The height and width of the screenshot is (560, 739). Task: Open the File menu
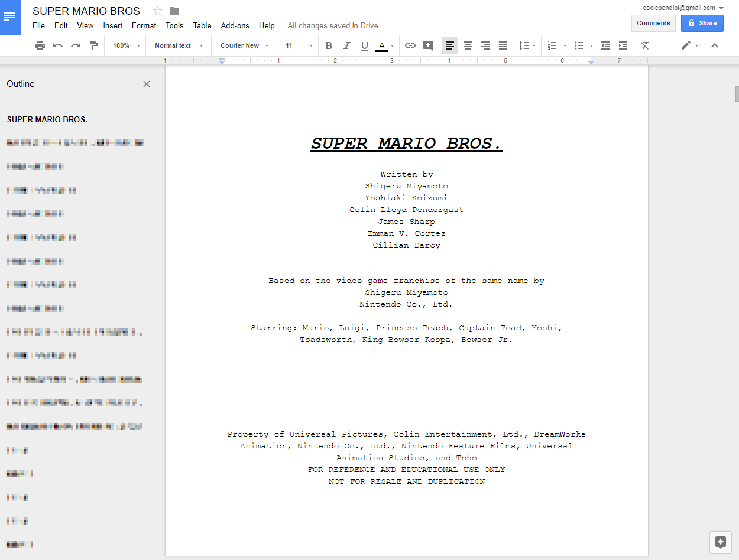(38, 25)
